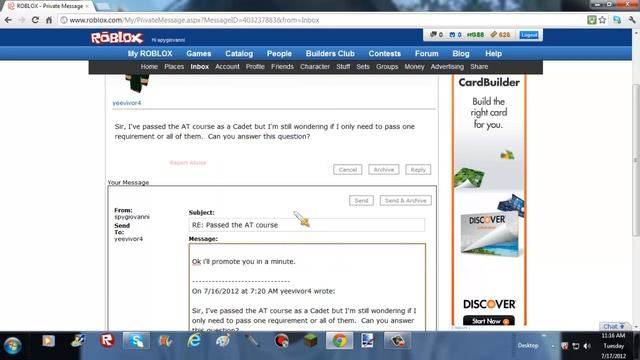
Task: Click Start Now on Discover ad
Action: point(489,321)
